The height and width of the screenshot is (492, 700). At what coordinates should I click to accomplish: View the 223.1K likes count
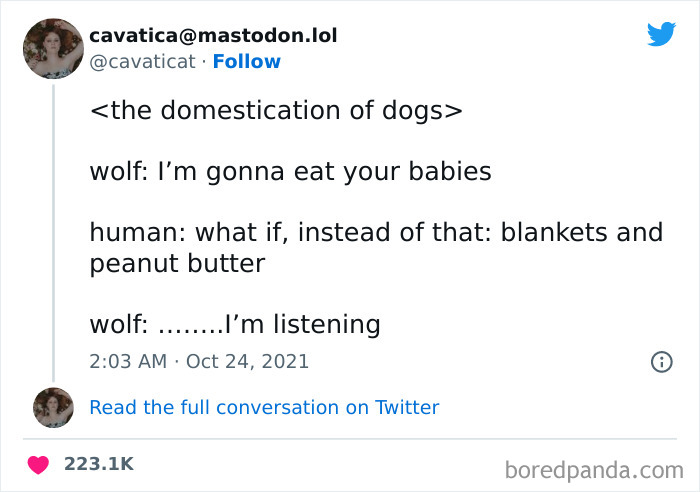click(98, 464)
